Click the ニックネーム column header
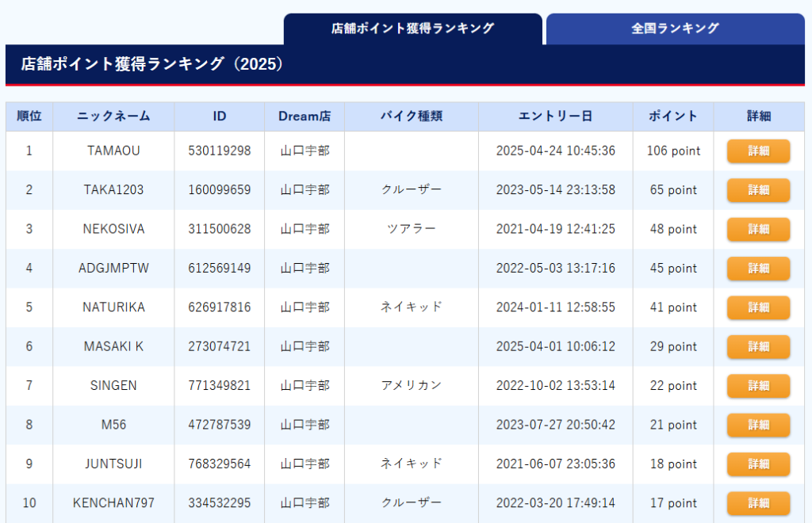Screen dimensions: 812x523 [x=113, y=116]
